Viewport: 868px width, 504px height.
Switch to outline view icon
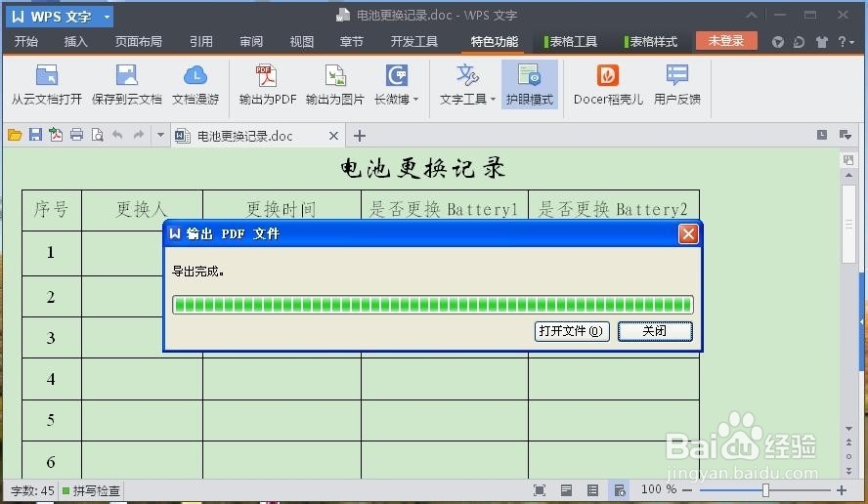point(592,490)
